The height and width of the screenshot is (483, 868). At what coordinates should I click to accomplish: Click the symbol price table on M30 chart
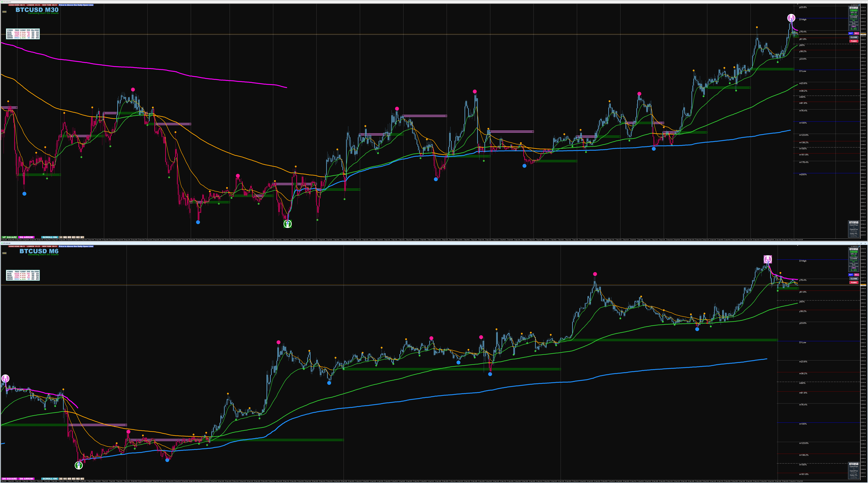click(23, 34)
